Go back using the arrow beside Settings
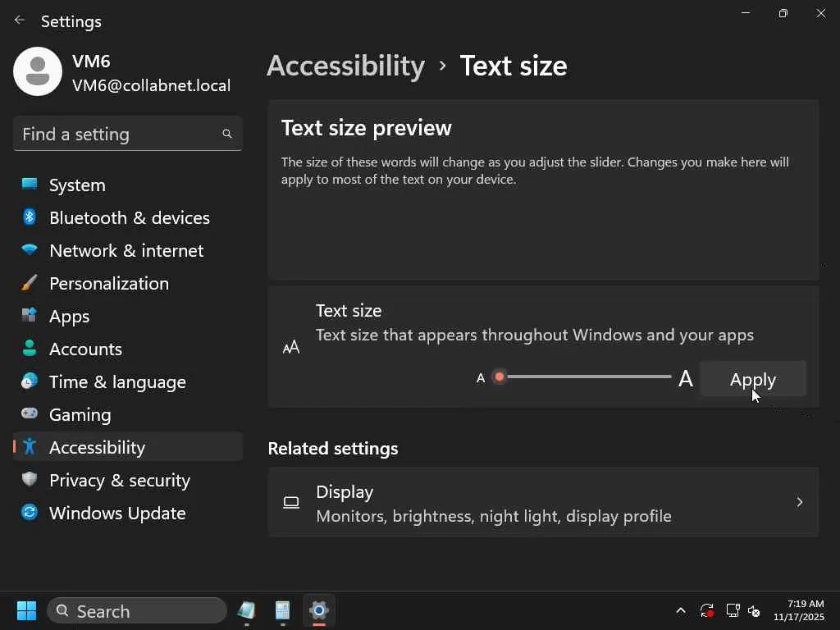Viewport: 840px width, 630px height. coord(20,21)
